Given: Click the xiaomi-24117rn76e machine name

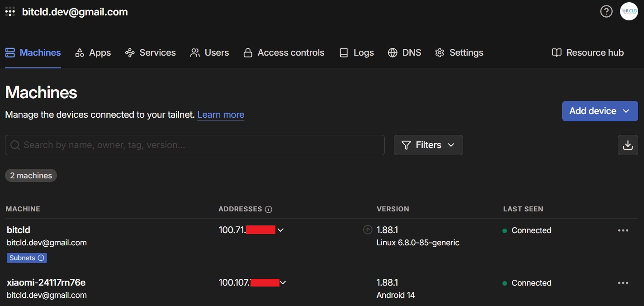Looking at the screenshot, I should (x=46, y=282).
